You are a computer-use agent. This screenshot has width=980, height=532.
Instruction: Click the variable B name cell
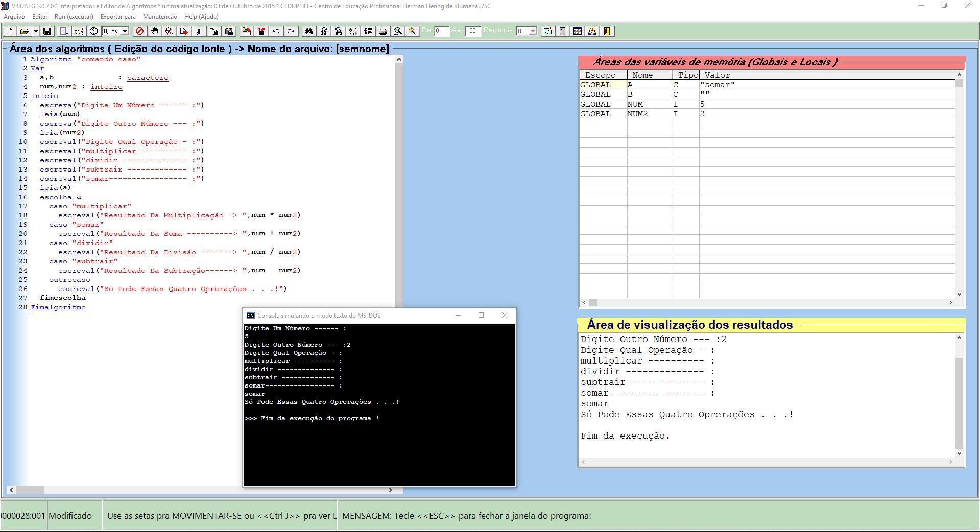point(650,94)
